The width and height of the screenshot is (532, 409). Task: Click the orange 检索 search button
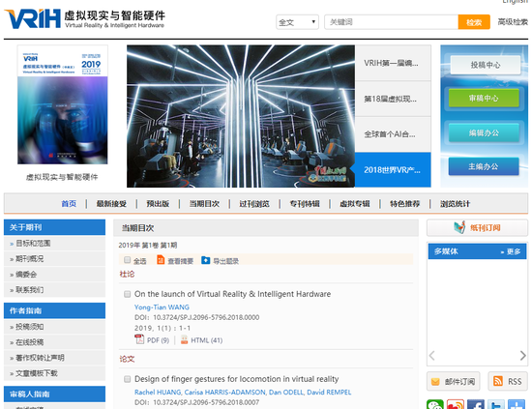474,22
